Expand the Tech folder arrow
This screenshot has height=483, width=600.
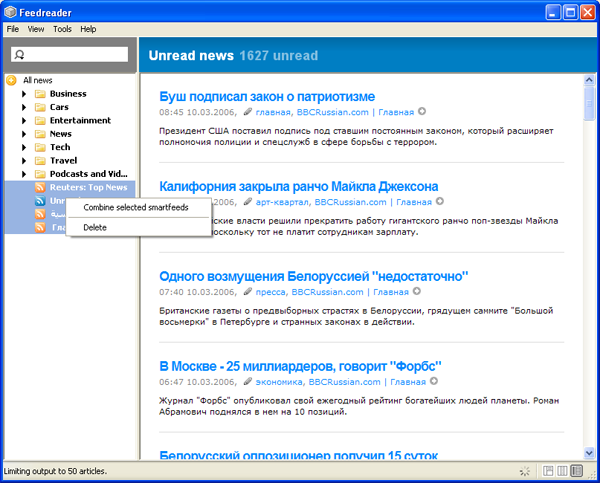click(24, 147)
